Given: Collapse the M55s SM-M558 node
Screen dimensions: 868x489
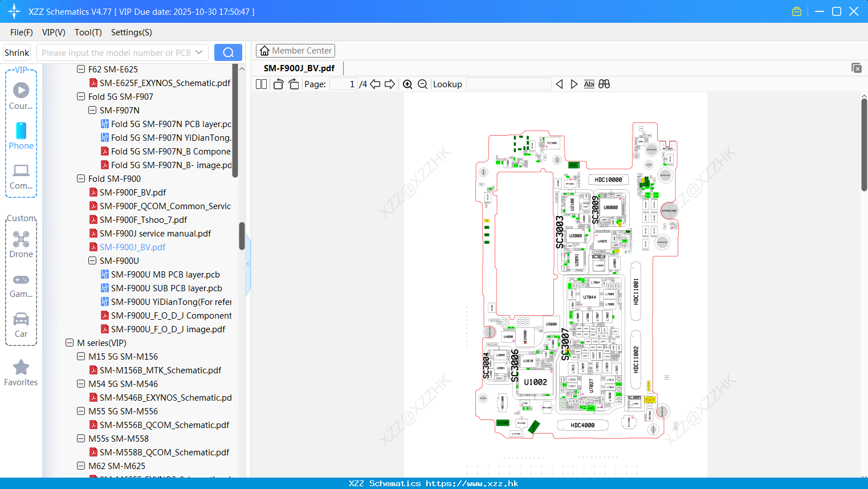Looking at the screenshot, I should [81, 438].
